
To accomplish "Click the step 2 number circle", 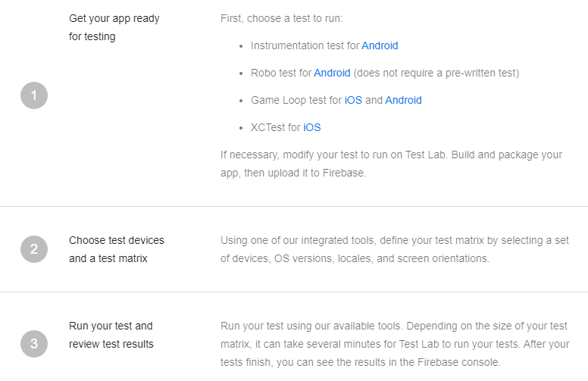I will (x=34, y=248).
